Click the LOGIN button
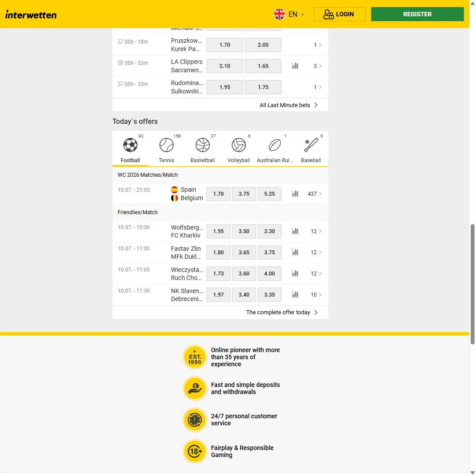The image size is (476, 476). [x=339, y=14]
